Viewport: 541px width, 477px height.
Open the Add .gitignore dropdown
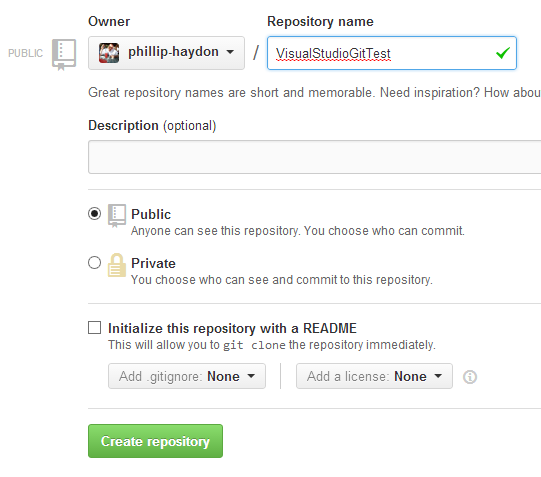pyautogui.click(x=187, y=376)
